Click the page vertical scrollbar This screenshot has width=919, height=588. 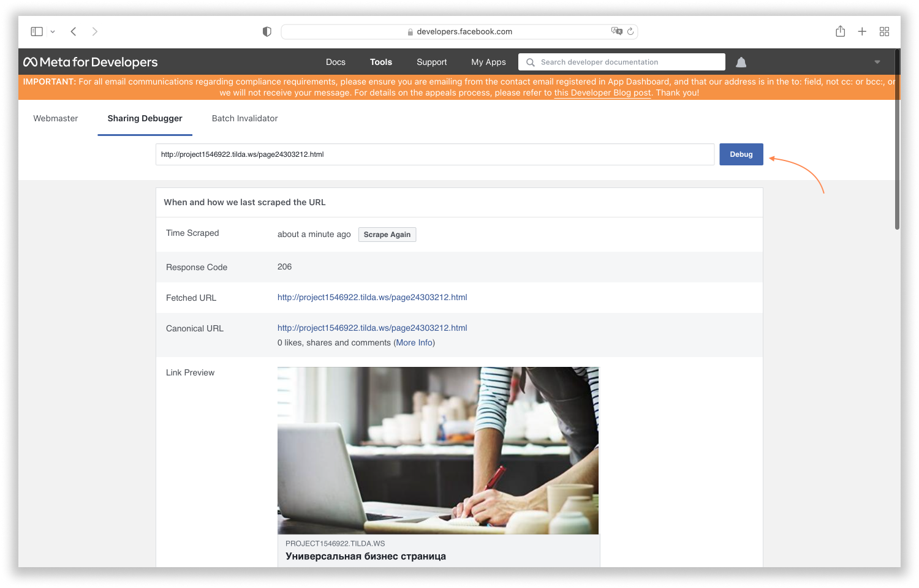click(897, 140)
